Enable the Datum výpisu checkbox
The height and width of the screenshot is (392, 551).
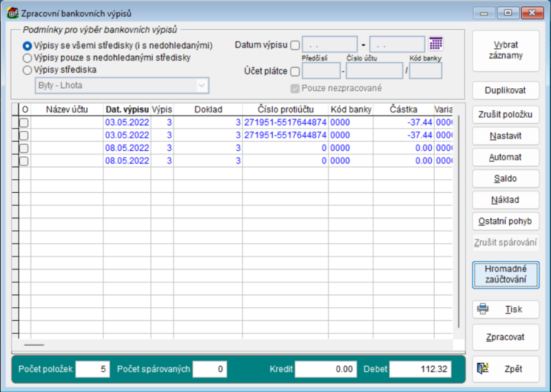click(295, 45)
